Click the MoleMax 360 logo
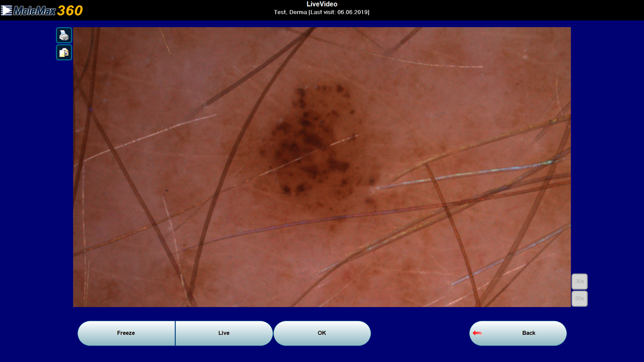 click(42, 10)
